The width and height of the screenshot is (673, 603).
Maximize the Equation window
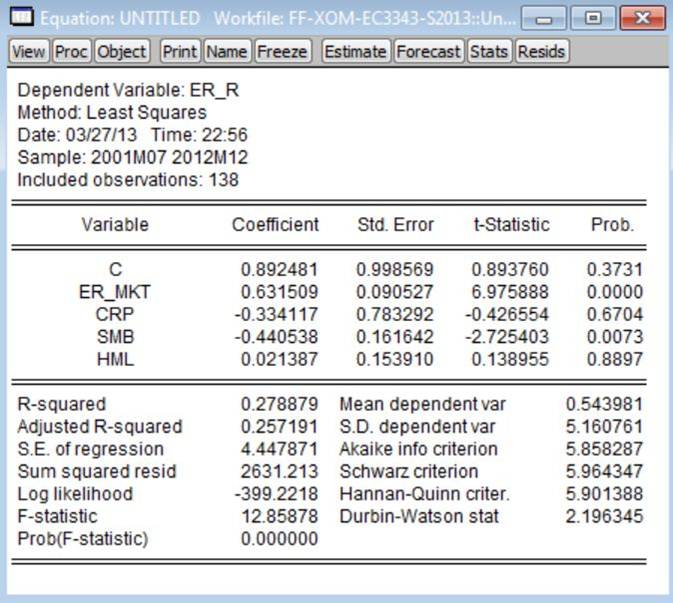(x=593, y=18)
